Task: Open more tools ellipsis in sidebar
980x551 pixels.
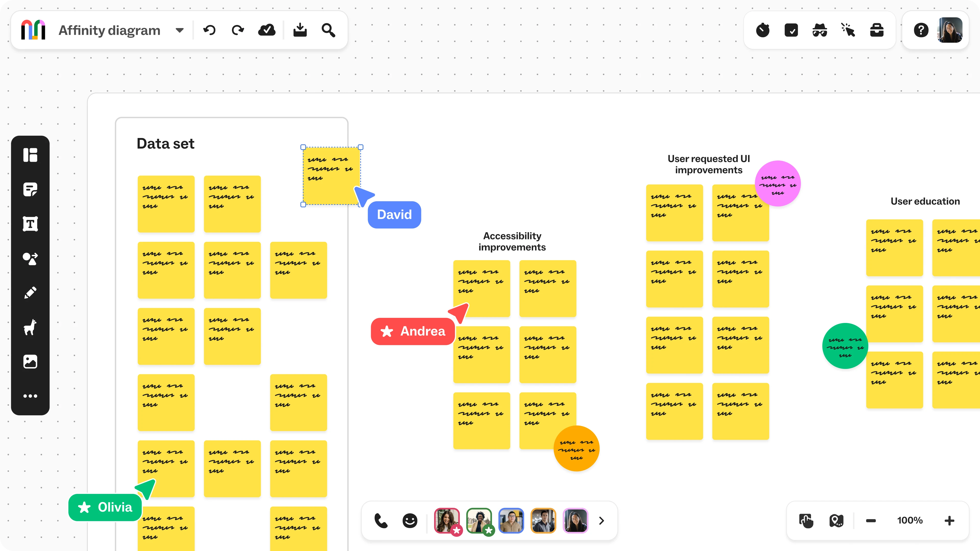Action: coord(30,396)
